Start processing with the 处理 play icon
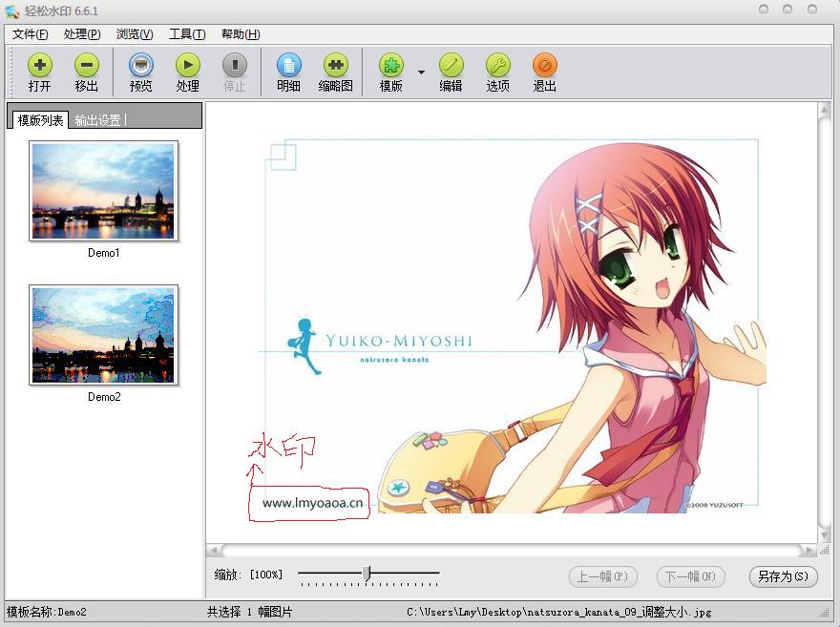Screen dimensions: 840x627 pos(187,65)
